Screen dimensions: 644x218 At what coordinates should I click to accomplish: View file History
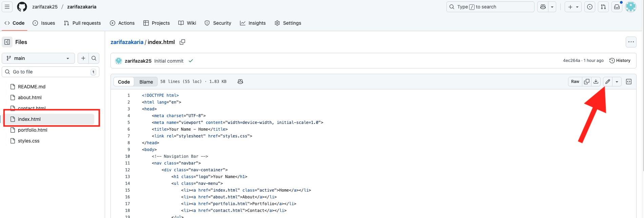(620, 61)
